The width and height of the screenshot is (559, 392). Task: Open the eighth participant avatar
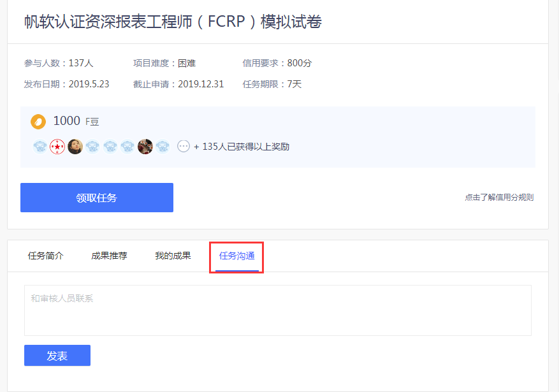(163, 147)
